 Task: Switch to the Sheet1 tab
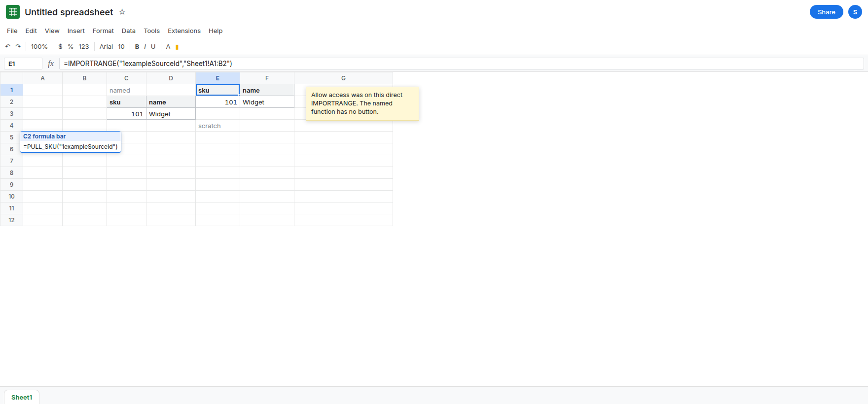click(x=22, y=397)
